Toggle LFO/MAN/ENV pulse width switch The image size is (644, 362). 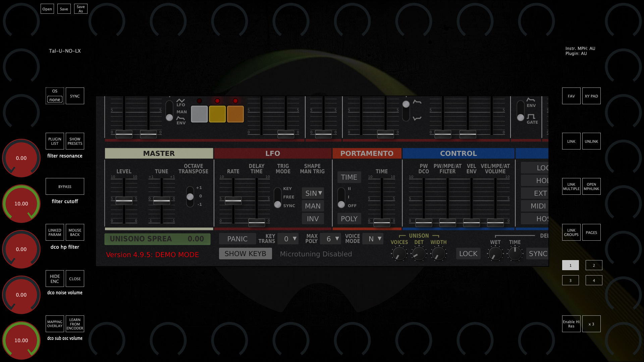[x=169, y=111]
